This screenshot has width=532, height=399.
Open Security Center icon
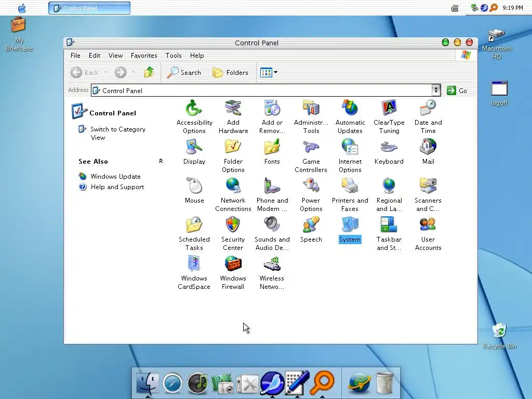[x=233, y=233]
